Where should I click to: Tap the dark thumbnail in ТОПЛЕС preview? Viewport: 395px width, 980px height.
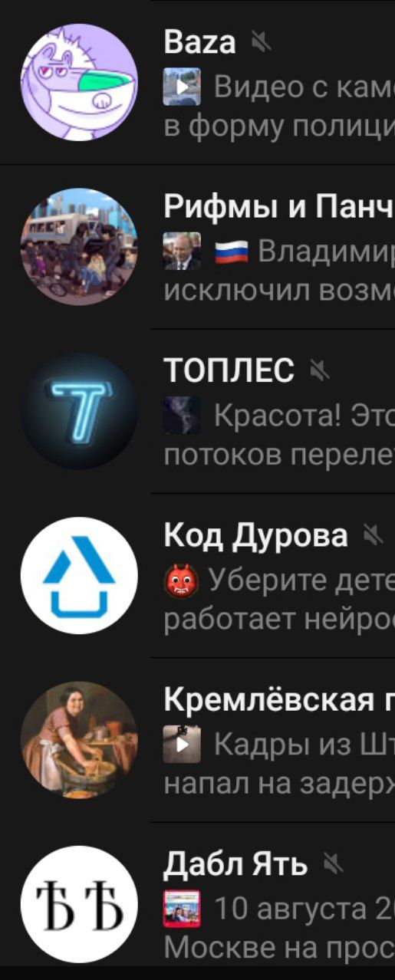pos(182,416)
